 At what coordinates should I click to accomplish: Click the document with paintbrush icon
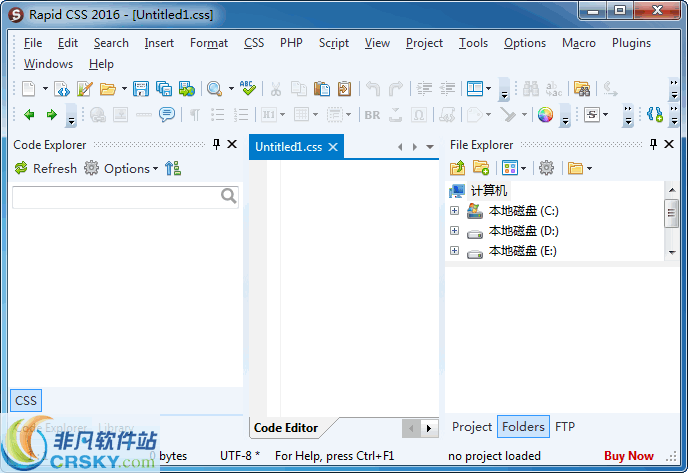[x=85, y=89]
